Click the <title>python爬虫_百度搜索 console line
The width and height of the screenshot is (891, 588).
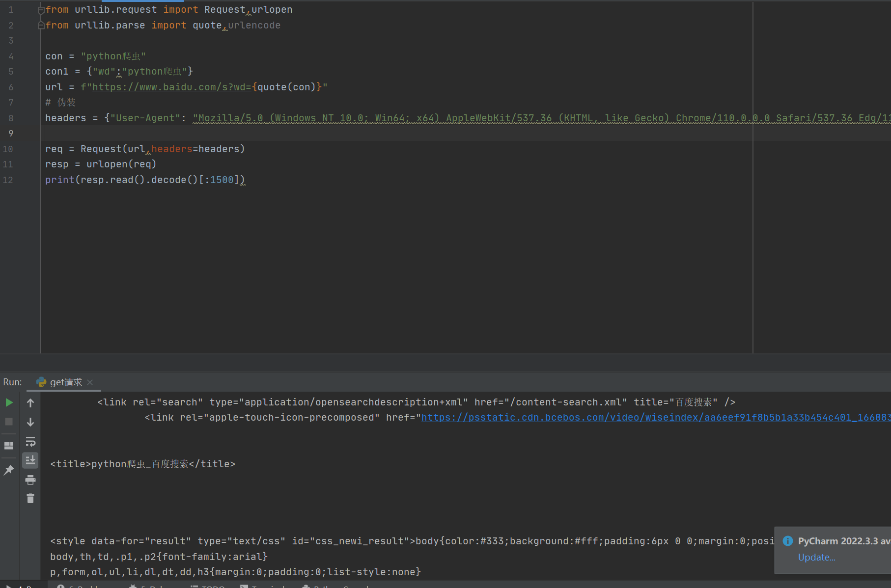point(143,464)
